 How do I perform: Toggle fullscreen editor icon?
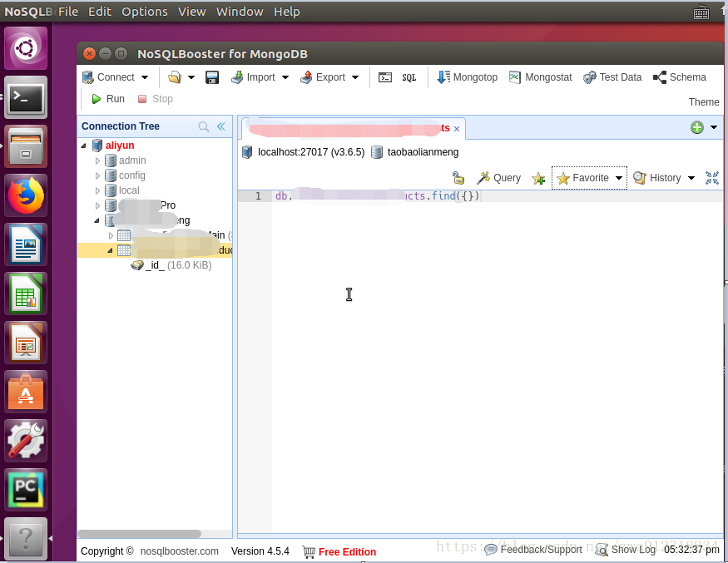(x=712, y=178)
